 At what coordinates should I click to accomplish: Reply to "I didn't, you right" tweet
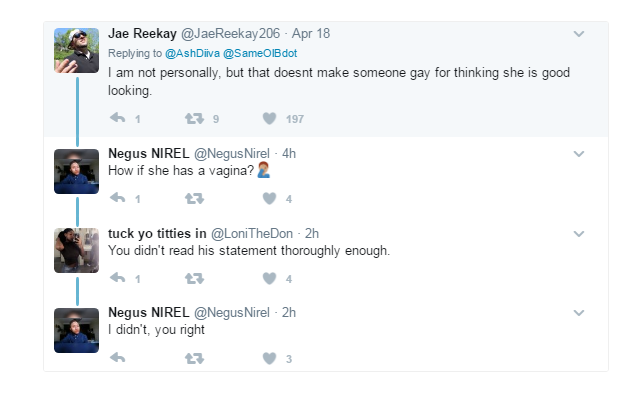click(x=117, y=358)
